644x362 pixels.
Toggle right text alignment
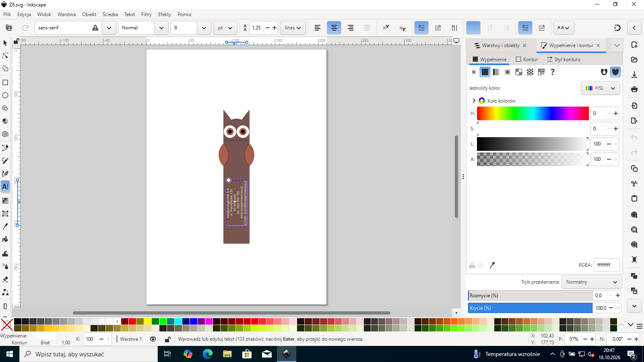pos(351,28)
